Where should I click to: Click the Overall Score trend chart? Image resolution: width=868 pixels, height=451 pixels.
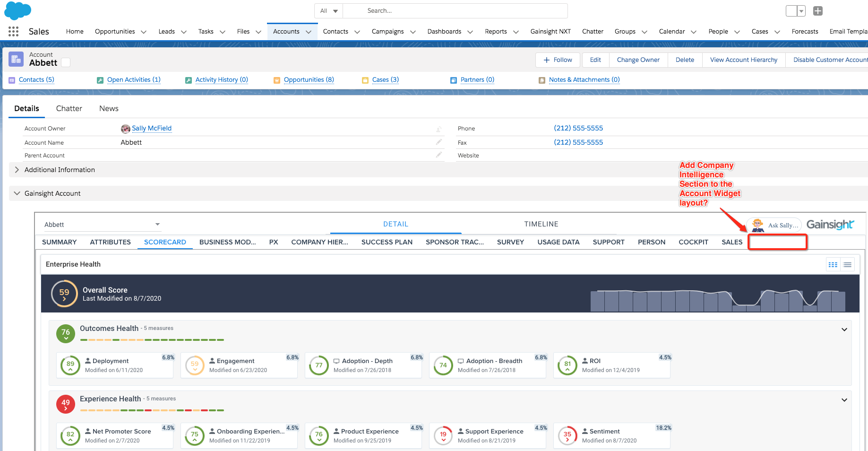718,300
